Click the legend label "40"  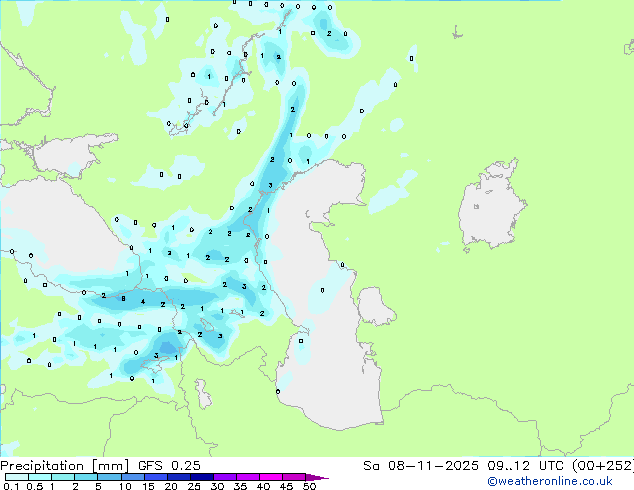263,486
